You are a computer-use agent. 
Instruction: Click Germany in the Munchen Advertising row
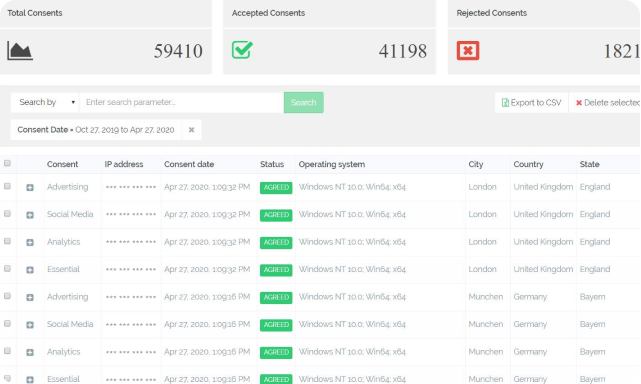point(530,297)
